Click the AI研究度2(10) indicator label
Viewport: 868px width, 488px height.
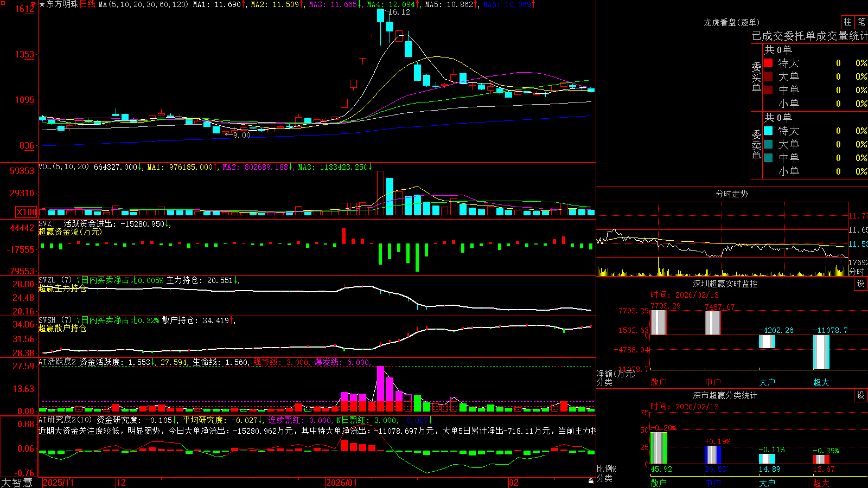(65, 420)
